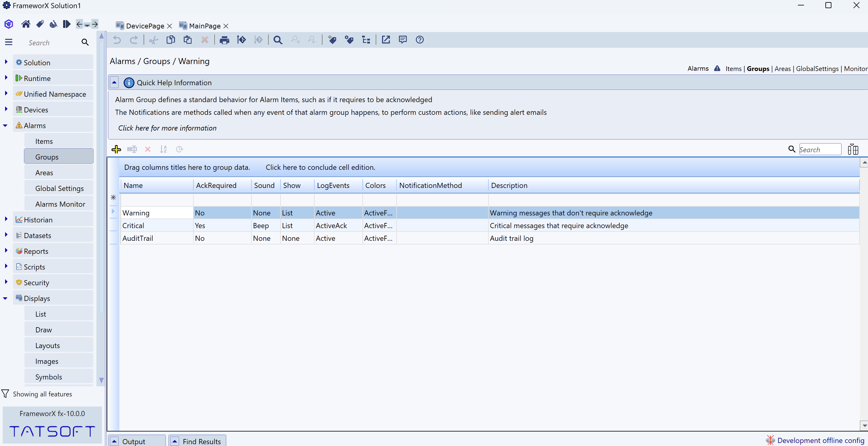Viewport: 868px width, 446px height.
Task: Sort by the AckRequired column header
Action: (x=222, y=185)
